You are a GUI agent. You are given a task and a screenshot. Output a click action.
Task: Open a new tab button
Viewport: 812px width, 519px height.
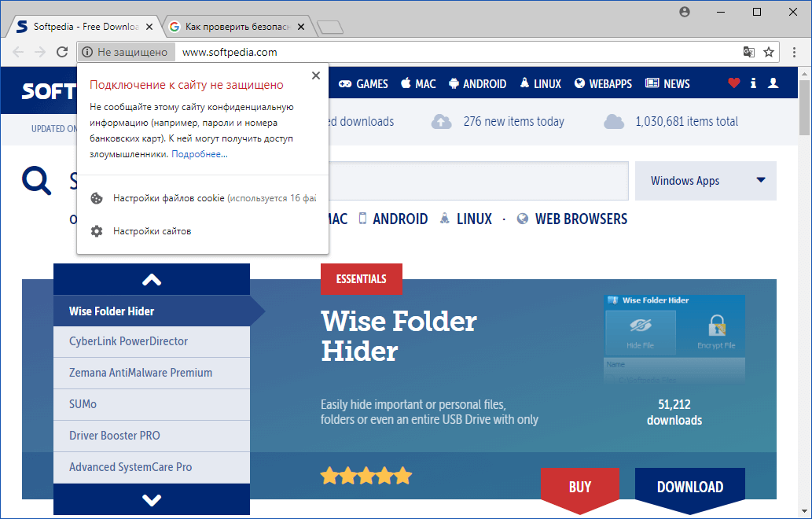(330, 27)
